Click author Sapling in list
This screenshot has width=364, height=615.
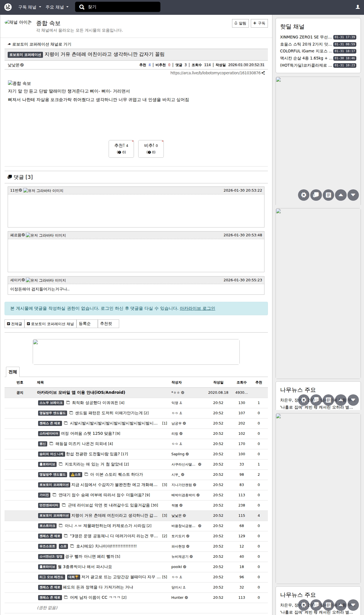pos(178,454)
